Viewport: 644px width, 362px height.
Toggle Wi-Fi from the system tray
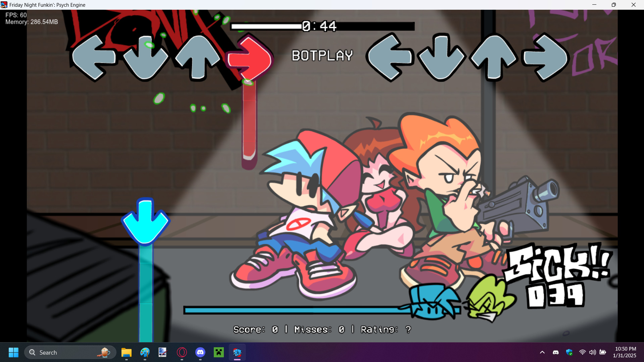[582, 352]
